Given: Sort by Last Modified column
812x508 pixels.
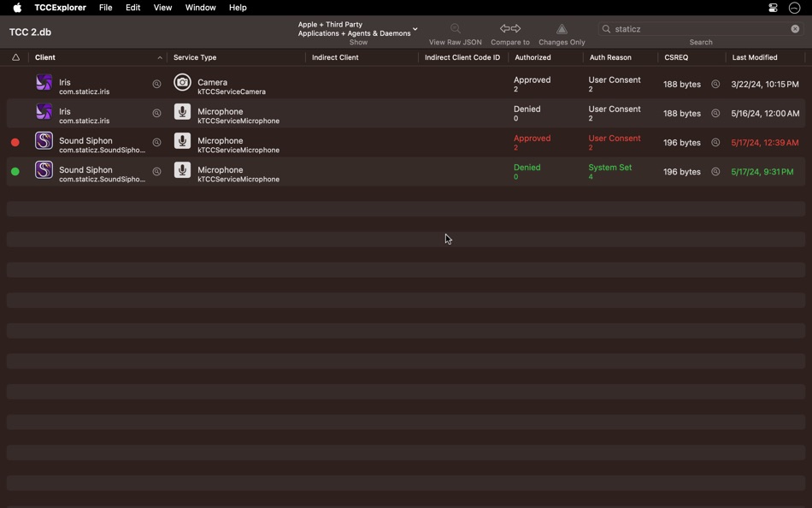Looking at the screenshot, I should [755, 57].
